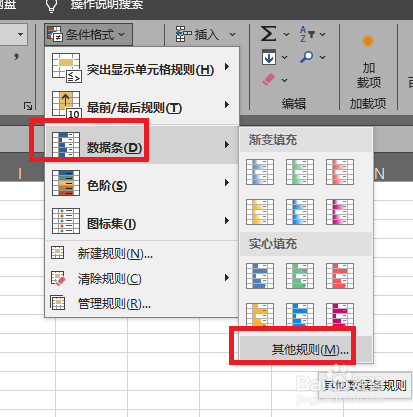Expand the 插入 dropdown arrow
Image resolution: width=413 pixels, height=417 pixels.
232,34
